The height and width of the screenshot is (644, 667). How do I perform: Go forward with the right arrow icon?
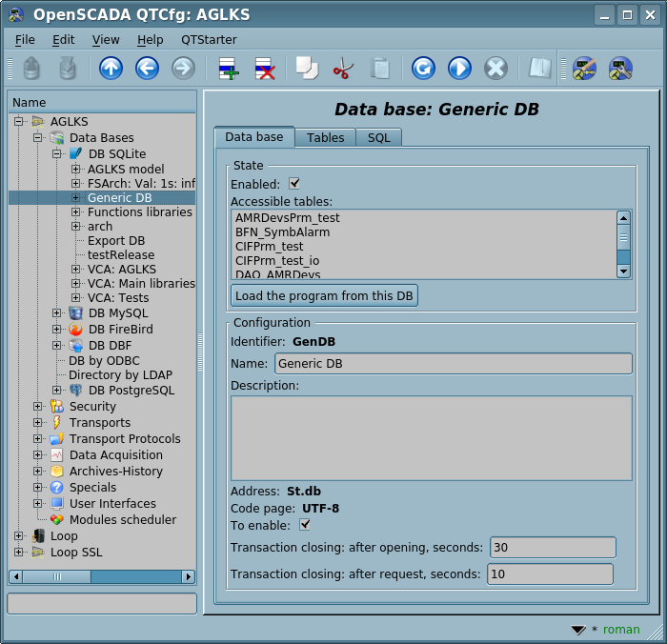pos(183,68)
